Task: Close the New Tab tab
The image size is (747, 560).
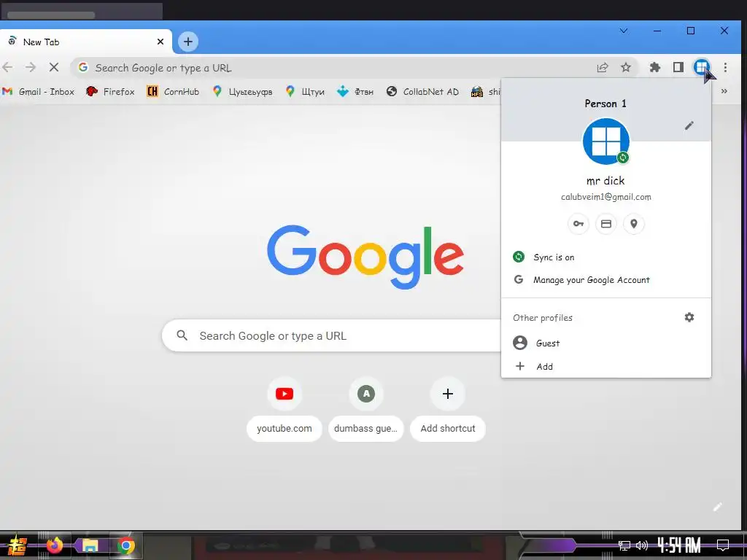Action: click(160, 42)
